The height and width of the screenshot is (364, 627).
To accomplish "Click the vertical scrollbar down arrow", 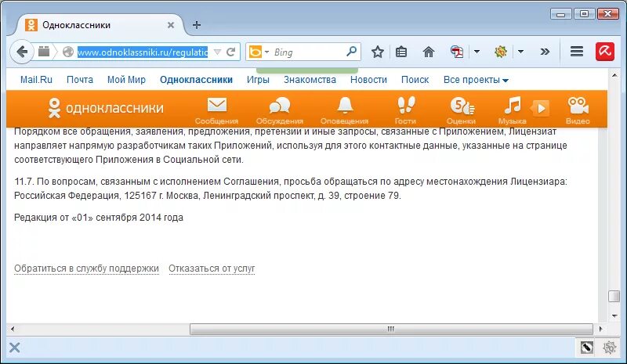I will pyautogui.click(x=614, y=315).
